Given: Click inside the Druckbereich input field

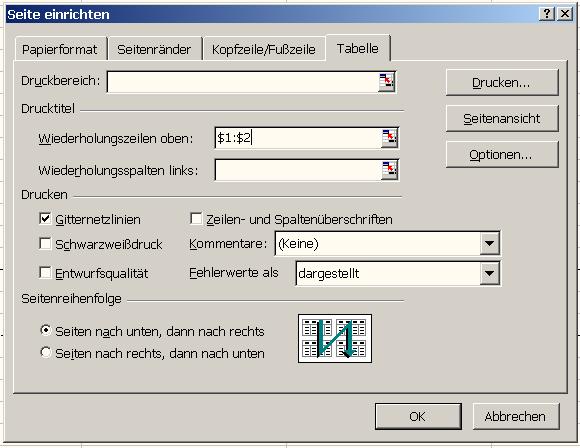Looking at the screenshot, I should 243,82.
